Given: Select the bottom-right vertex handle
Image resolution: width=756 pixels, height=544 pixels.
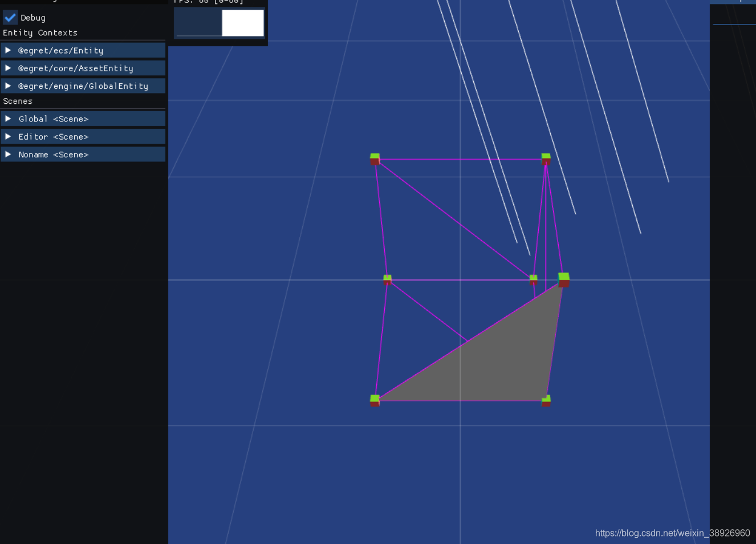Looking at the screenshot, I should 546,400.
